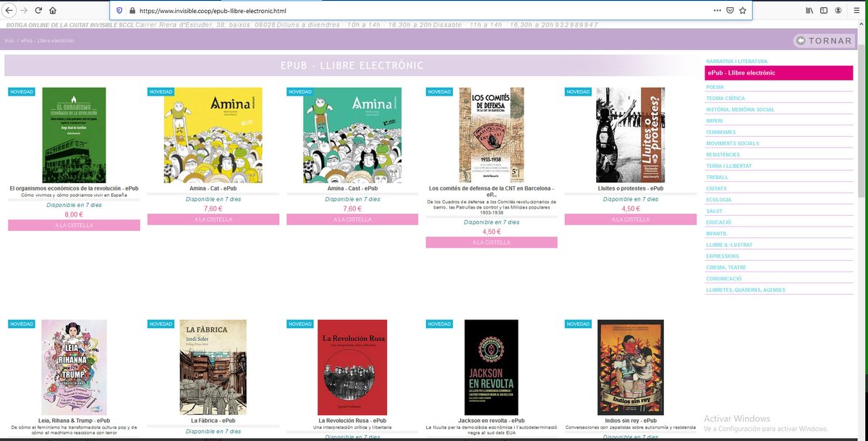Select ePub - Llibre electrònic category
This screenshot has width=868, height=441.
click(x=778, y=72)
